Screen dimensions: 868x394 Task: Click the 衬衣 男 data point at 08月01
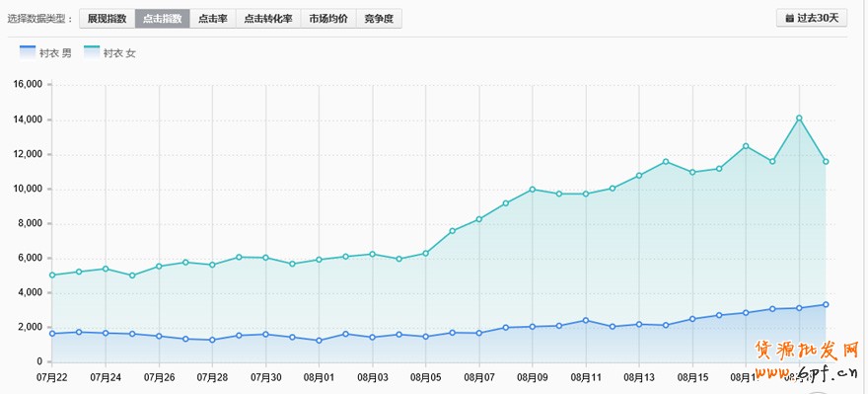[x=319, y=341]
